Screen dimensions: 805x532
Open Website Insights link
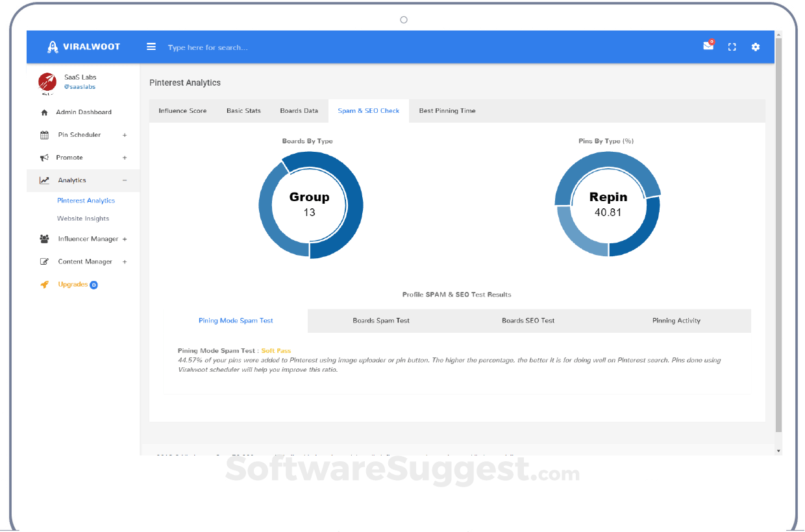click(x=83, y=219)
